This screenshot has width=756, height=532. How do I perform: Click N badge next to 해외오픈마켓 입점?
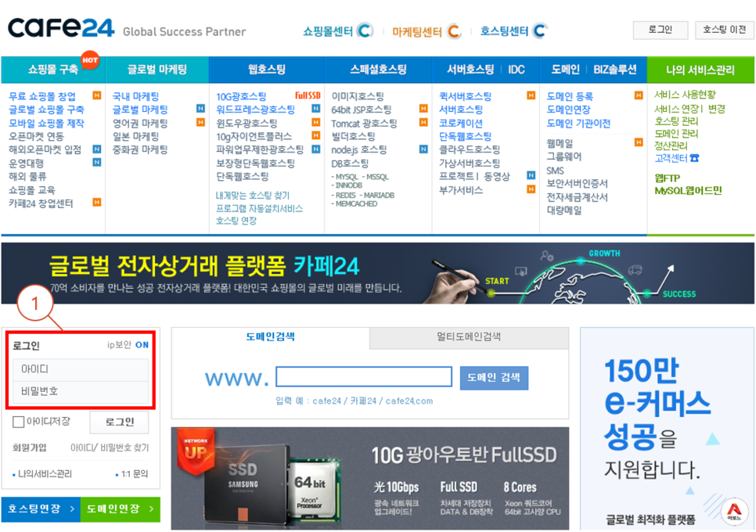pos(97,149)
